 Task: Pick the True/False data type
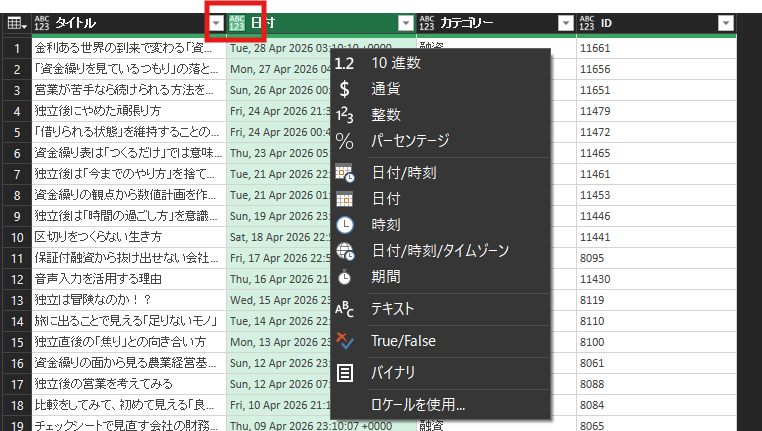[403, 341]
